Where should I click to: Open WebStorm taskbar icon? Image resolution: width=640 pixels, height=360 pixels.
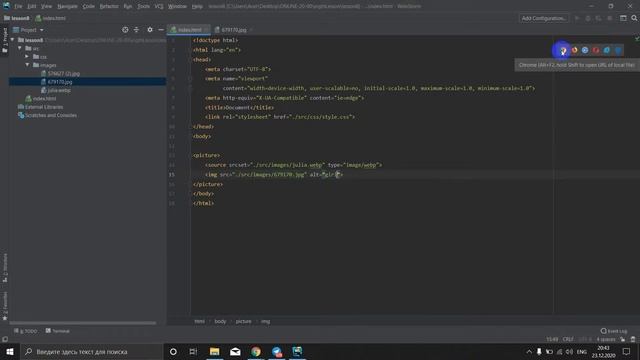tap(297, 351)
